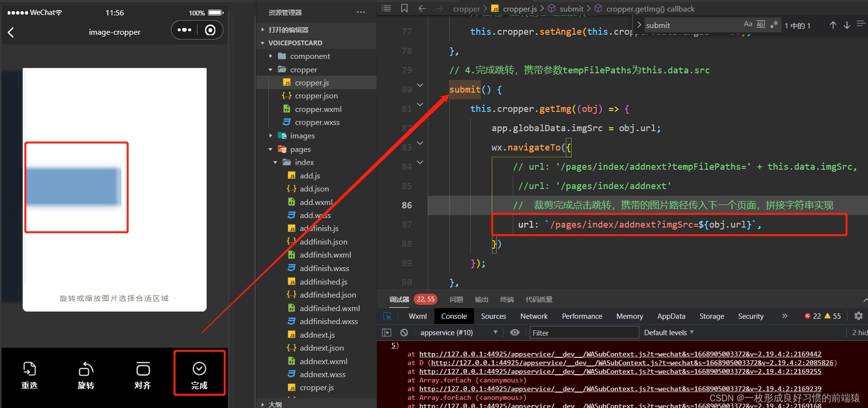Open the Performance devtools tab
Screen dimensions: 868x408
click(x=582, y=316)
